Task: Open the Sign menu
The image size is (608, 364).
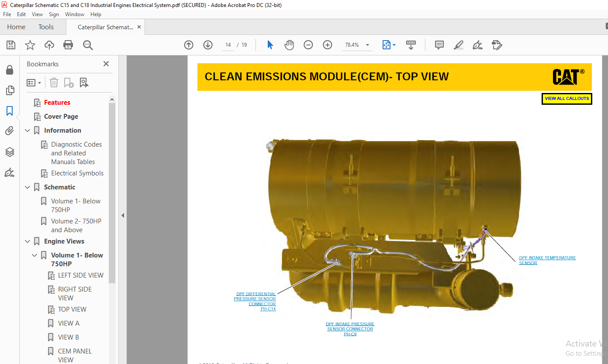Action: pos(54,14)
